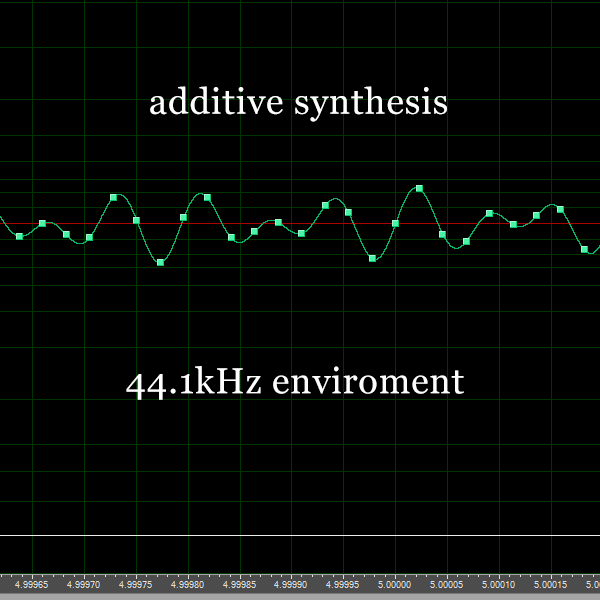This screenshot has width=600, height=600.
Task: Click the 4.99970 time ruler label
Action: coord(85,583)
